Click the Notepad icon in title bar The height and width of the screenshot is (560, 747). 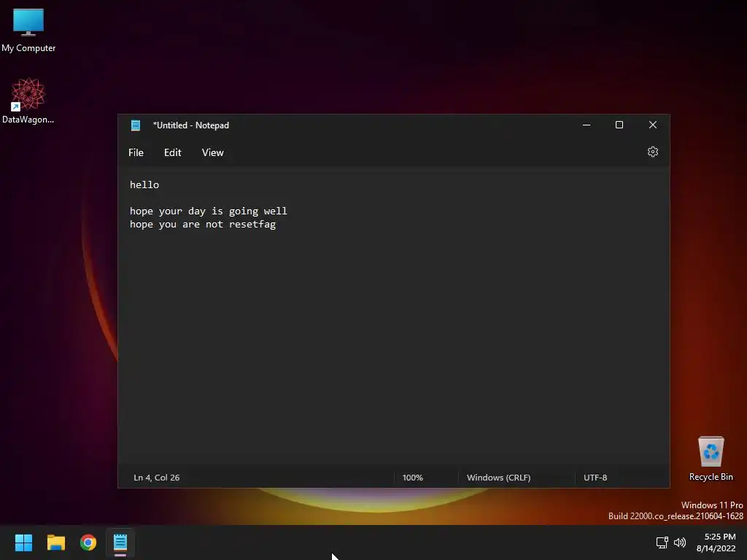coord(136,125)
